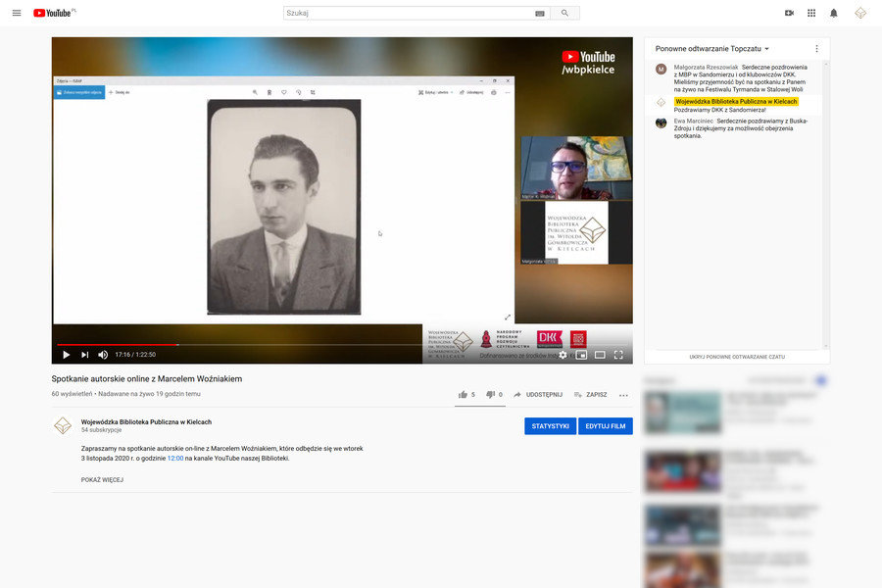Toggle theater mode in player
The height and width of the screenshot is (588, 882).
coord(600,355)
